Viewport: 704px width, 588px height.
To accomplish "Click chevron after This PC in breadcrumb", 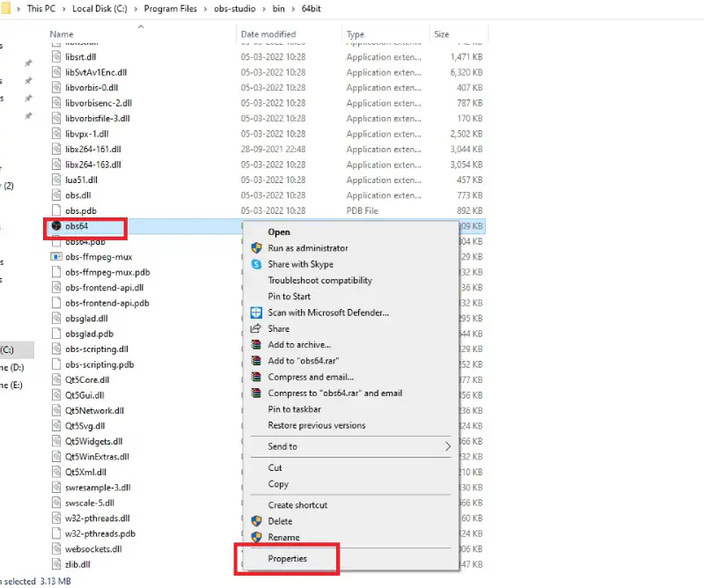I will (x=63, y=9).
